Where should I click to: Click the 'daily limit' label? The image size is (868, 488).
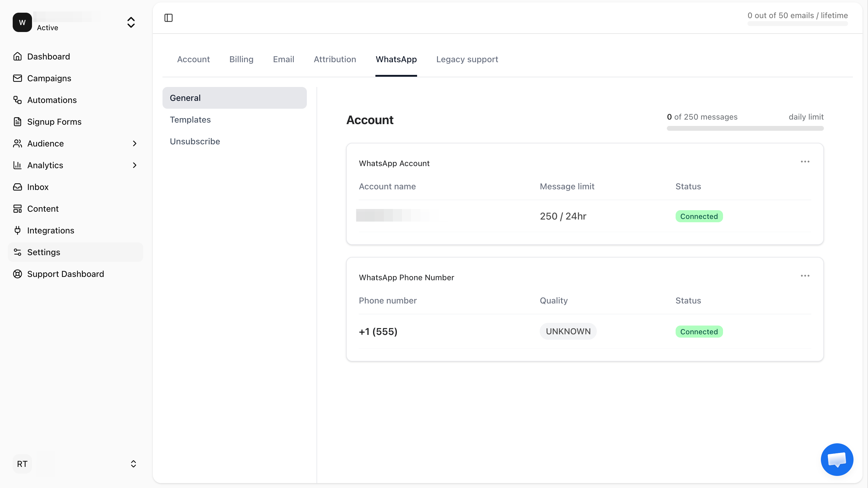pyautogui.click(x=806, y=117)
